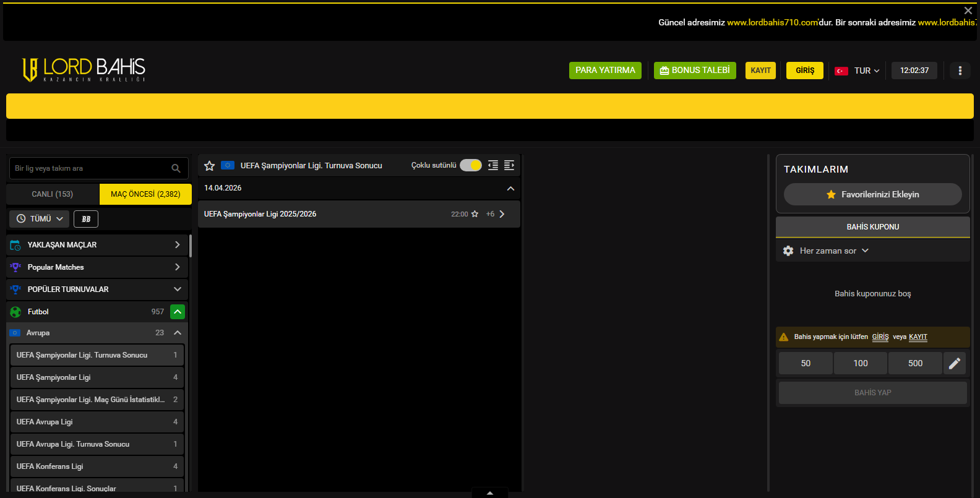Screen dimensions: 980x498
Task: Click the Futbol soccer ball icon
Action: click(x=15, y=312)
